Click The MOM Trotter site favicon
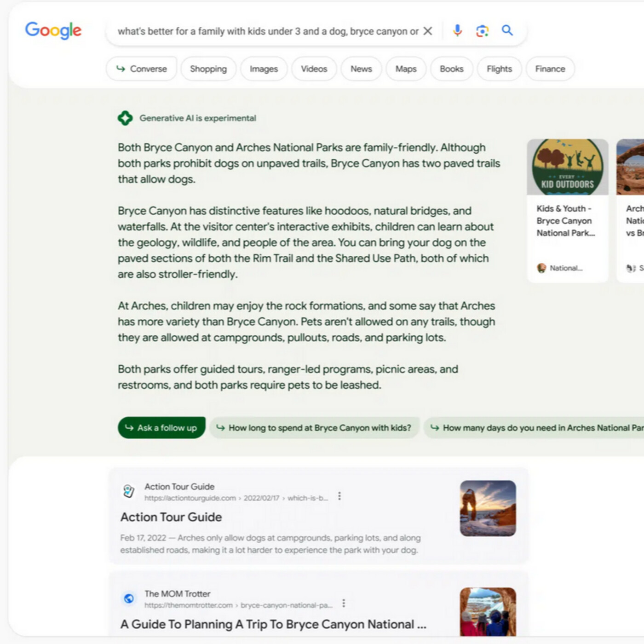 [129, 598]
